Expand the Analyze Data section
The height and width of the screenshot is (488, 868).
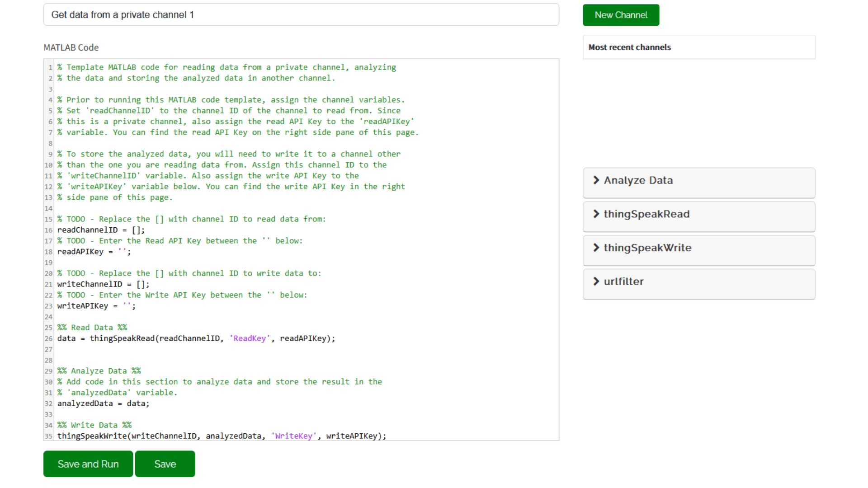(x=699, y=183)
